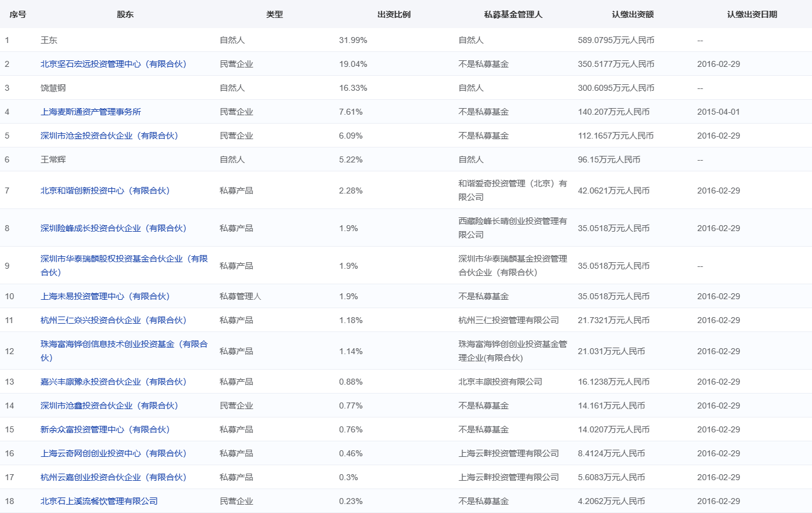Select the 0.88% ownership cell

click(351, 382)
